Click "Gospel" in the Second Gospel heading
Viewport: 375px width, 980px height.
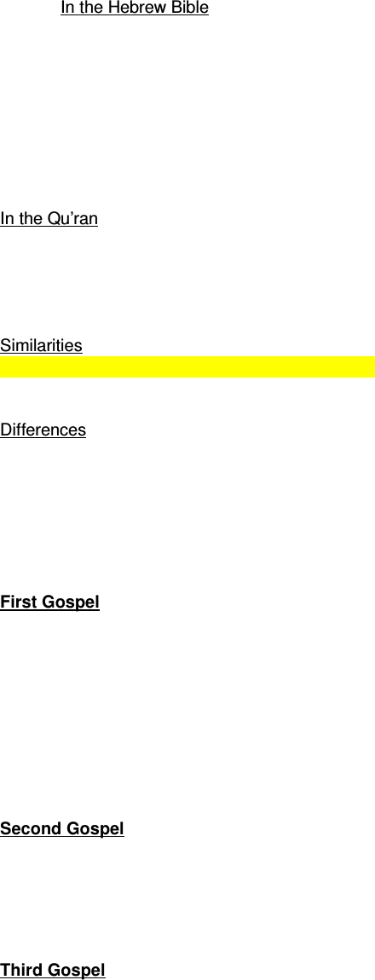tap(95, 829)
